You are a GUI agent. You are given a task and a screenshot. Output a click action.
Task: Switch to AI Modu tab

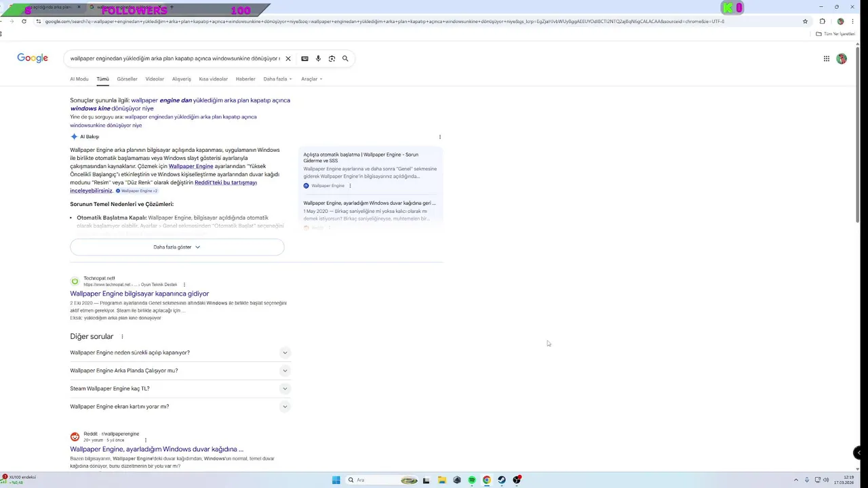click(x=79, y=79)
